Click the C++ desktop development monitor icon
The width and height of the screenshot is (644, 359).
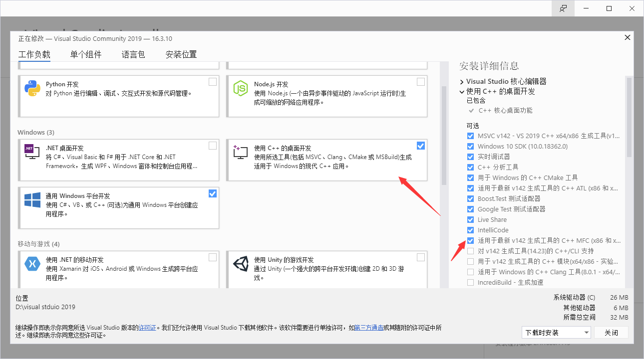point(241,152)
